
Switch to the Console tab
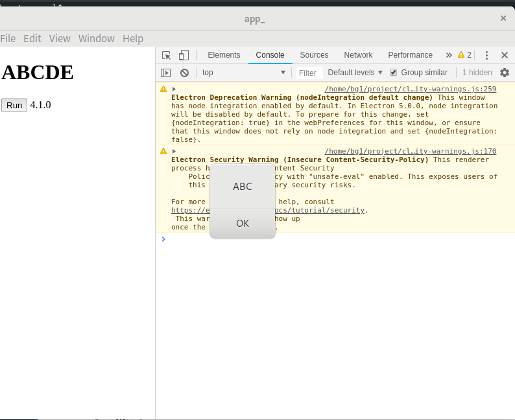pyautogui.click(x=270, y=55)
